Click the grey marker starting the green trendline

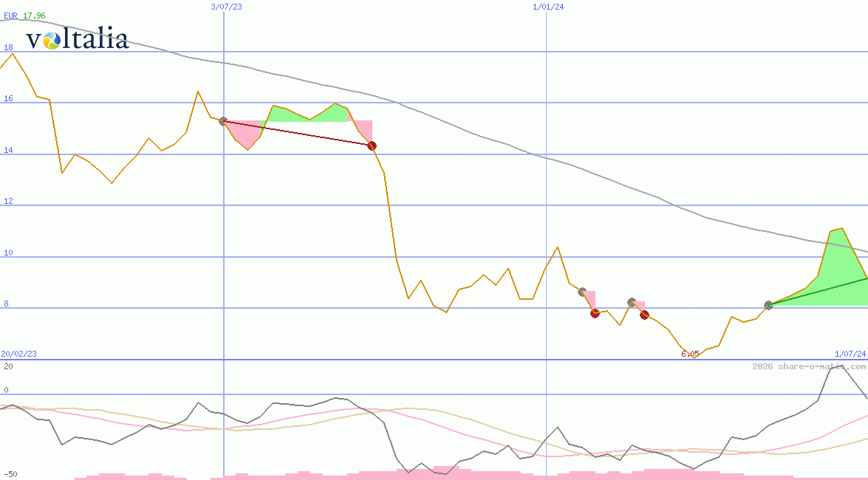tap(768, 305)
